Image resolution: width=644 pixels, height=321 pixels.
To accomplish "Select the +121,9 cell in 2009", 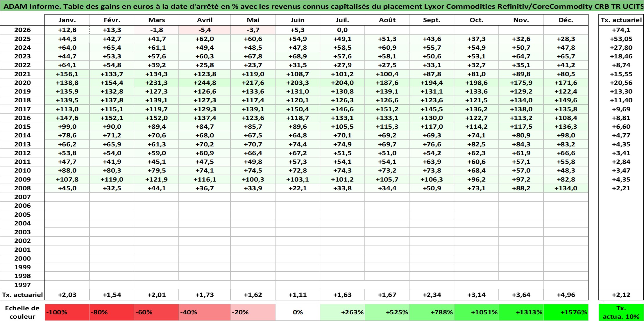I will tap(156, 180).
